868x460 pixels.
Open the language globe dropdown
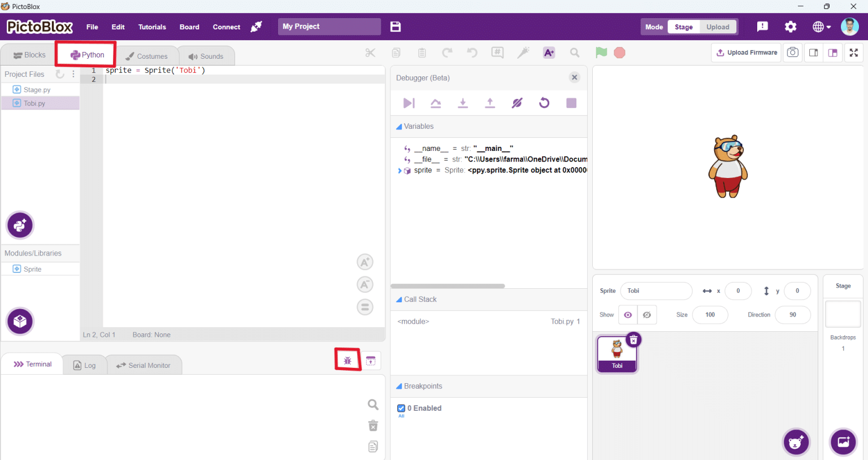tap(822, 27)
